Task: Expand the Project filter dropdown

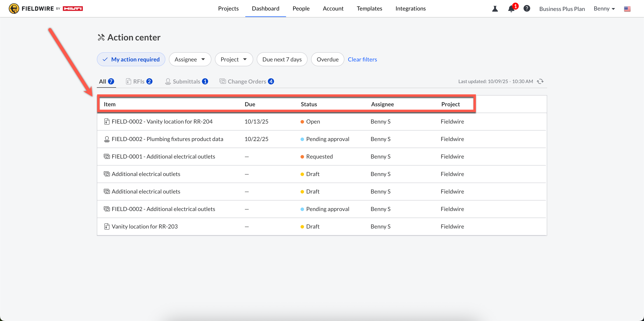Action: click(234, 59)
